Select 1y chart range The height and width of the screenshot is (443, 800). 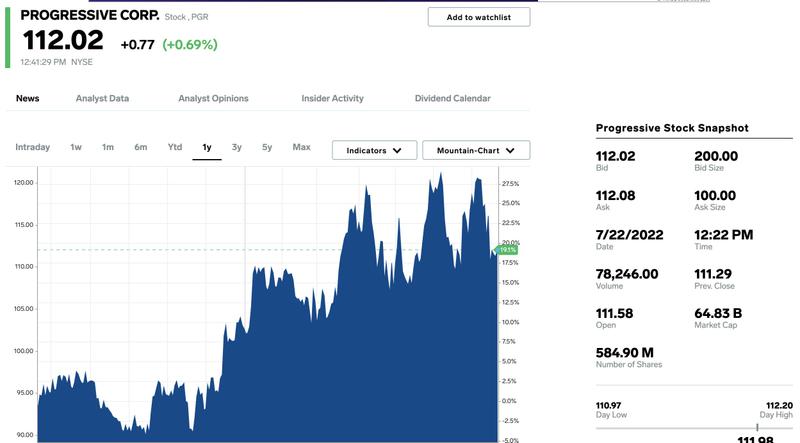207,147
